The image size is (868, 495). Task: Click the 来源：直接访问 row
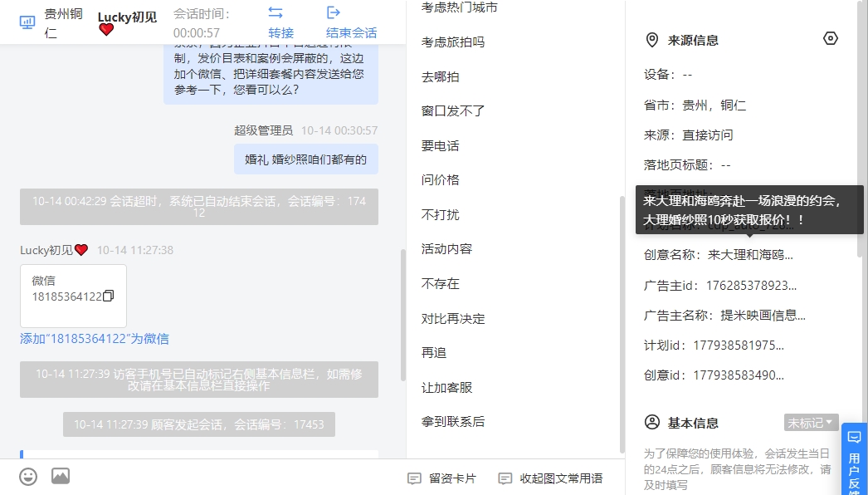(x=688, y=135)
